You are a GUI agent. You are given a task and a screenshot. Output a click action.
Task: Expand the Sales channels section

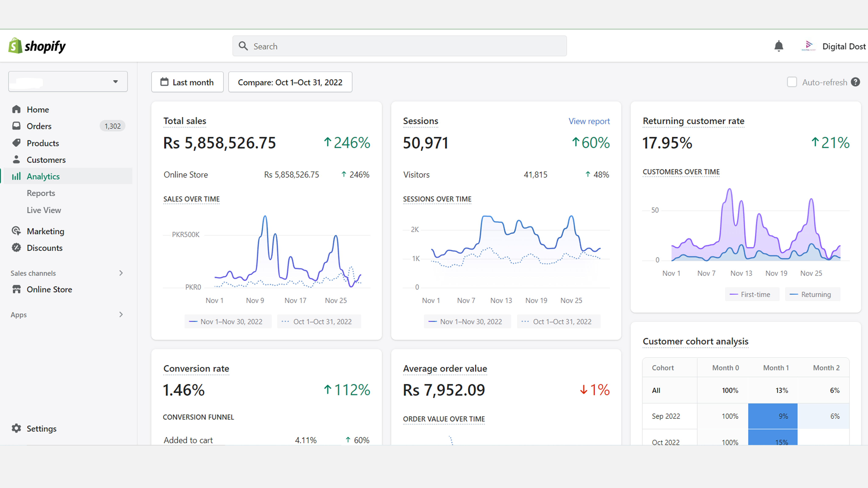[x=121, y=273]
